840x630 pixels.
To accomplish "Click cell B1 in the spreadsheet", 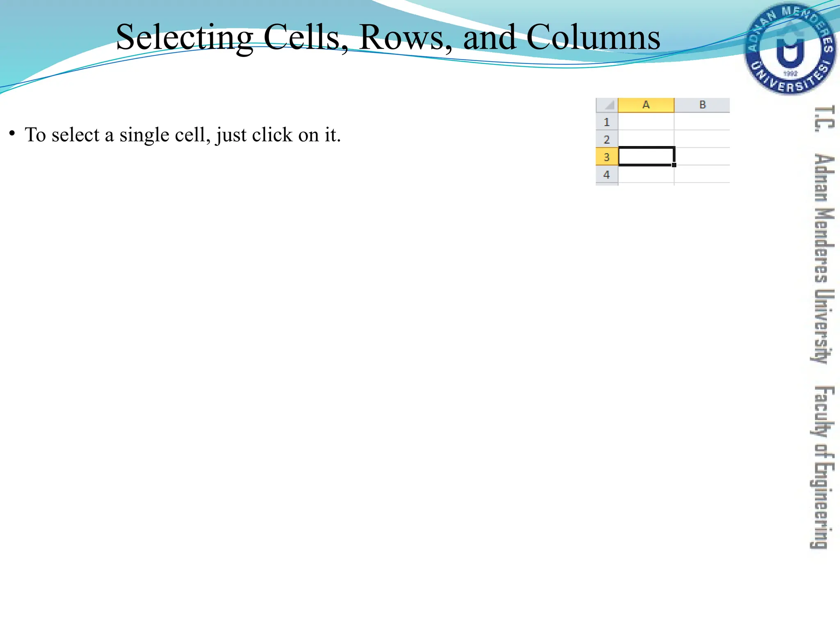I will click(702, 122).
